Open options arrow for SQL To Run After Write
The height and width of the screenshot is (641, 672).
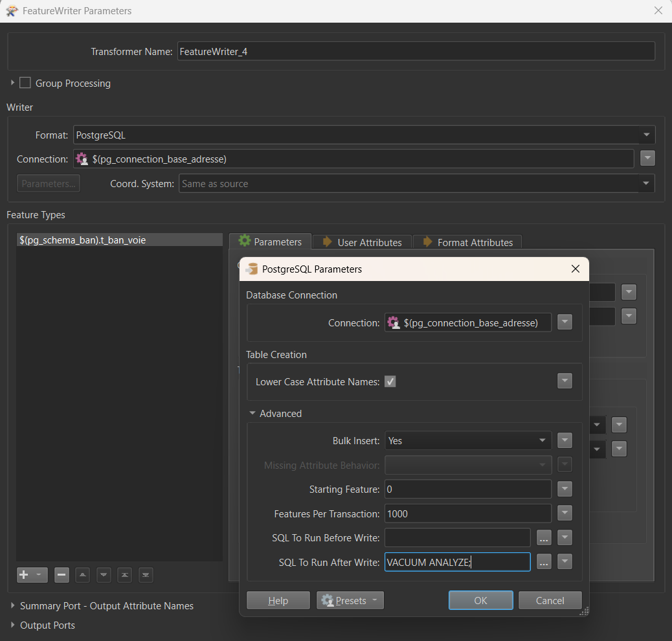(565, 561)
